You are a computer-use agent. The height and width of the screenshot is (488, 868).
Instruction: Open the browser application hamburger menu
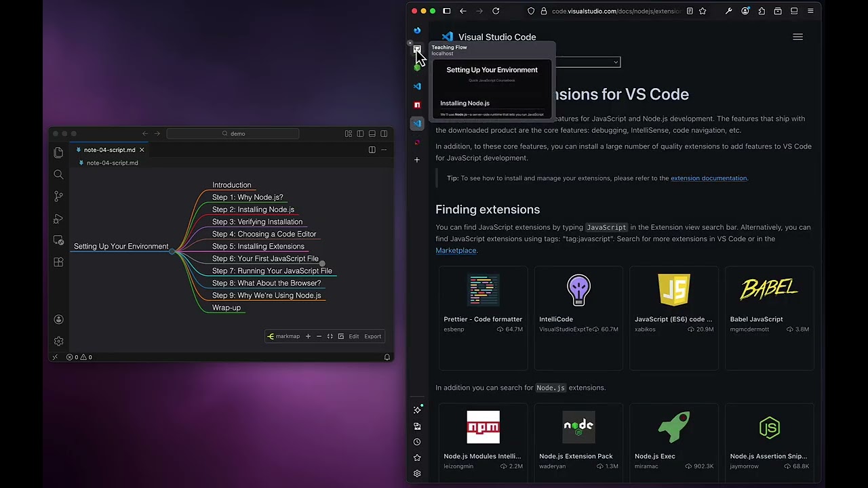pyautogui.click(x=810, y=11)
